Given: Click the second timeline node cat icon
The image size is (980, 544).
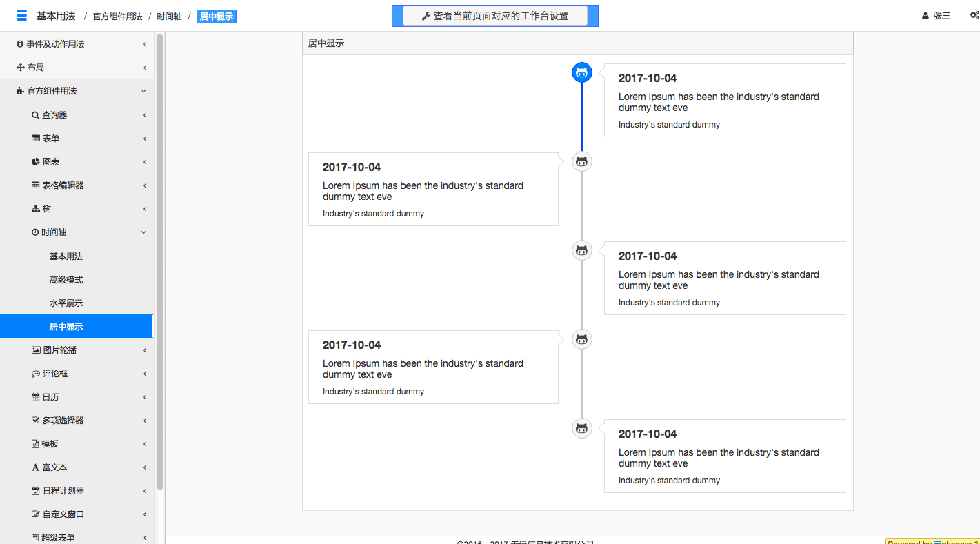Looking at the screenshot, I should click(x=582, y=161).
